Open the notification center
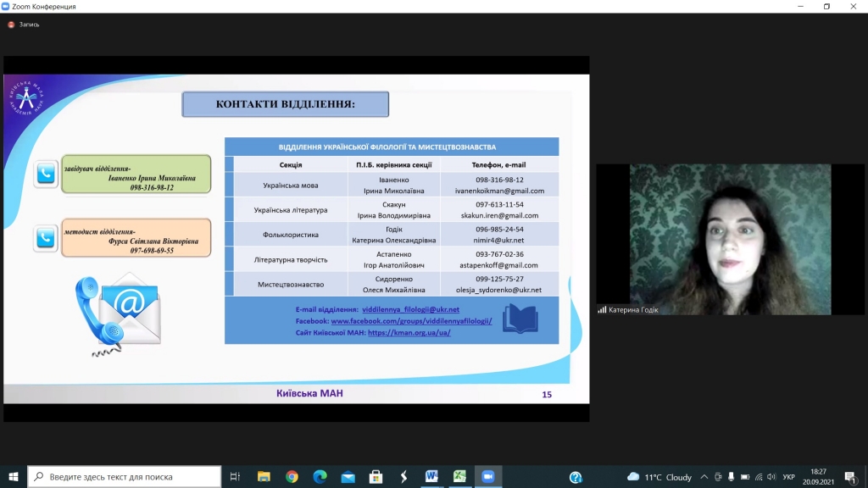868x488 pixels. pos(849,477)
